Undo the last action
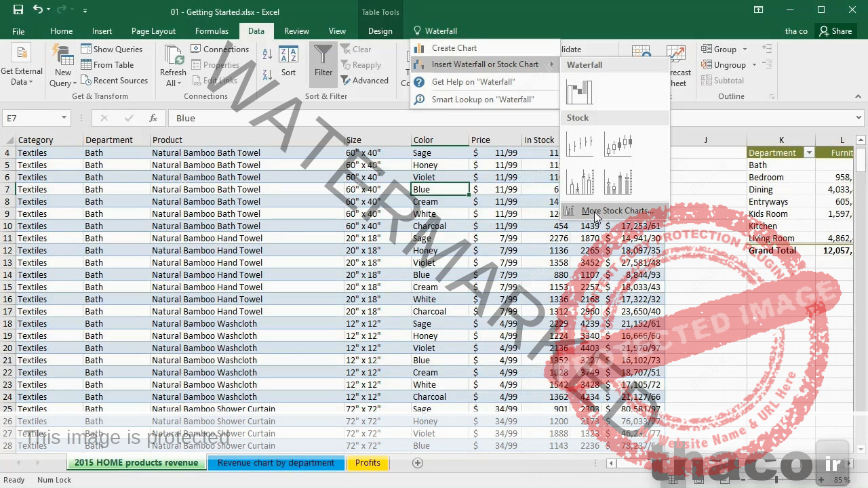Viewport: 868px width, 488px height. (x=38, y=10)
